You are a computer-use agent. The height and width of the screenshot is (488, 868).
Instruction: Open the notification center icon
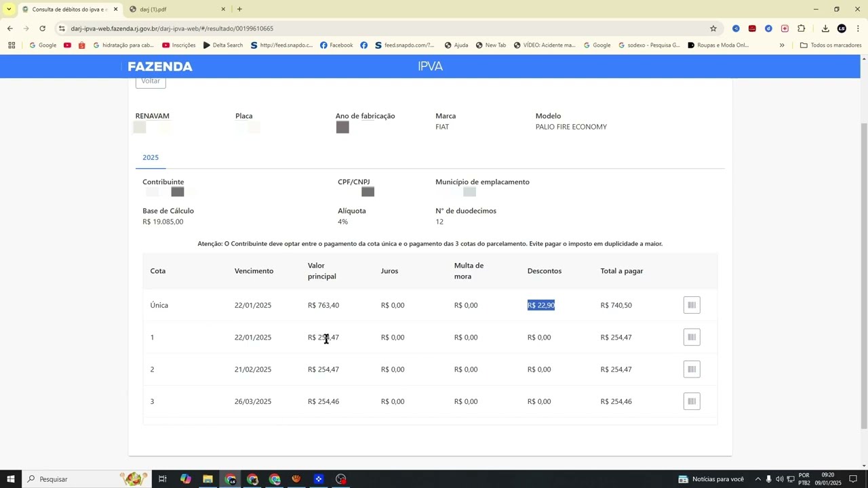[x=853, y=479]
